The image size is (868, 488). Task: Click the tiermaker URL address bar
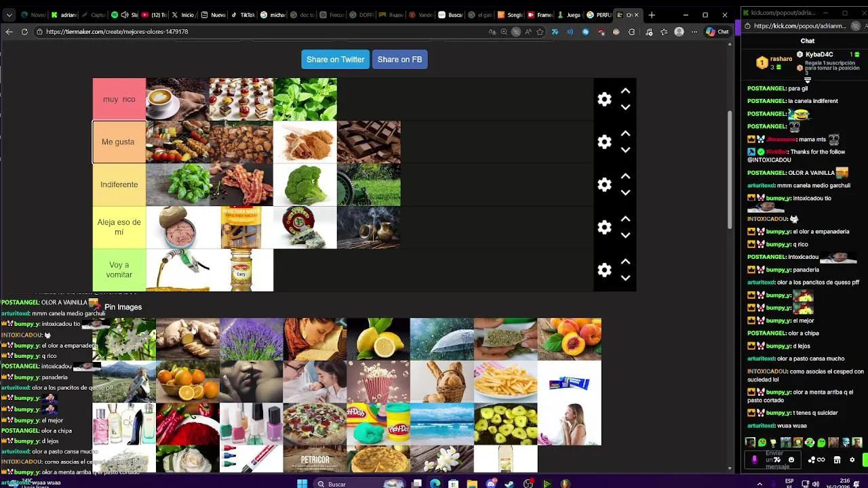pyautogui.click(x=258, y=32)
